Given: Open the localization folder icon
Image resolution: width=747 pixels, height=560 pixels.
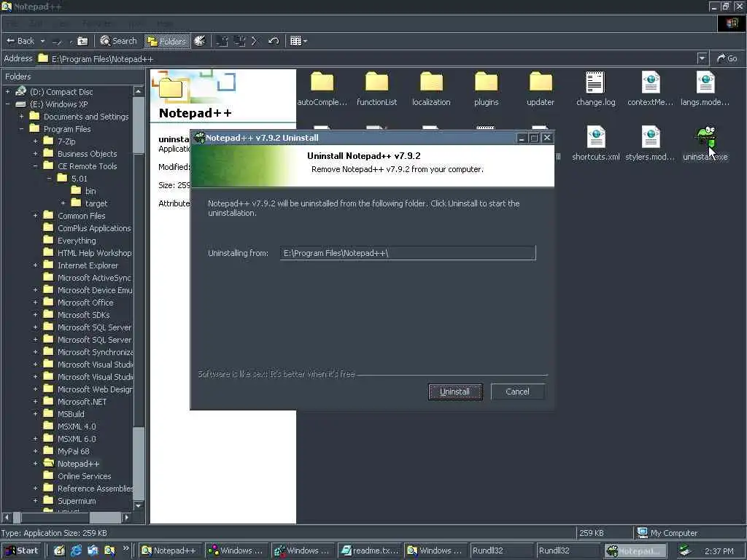Looking at the screenshot, I should (431, 82).
